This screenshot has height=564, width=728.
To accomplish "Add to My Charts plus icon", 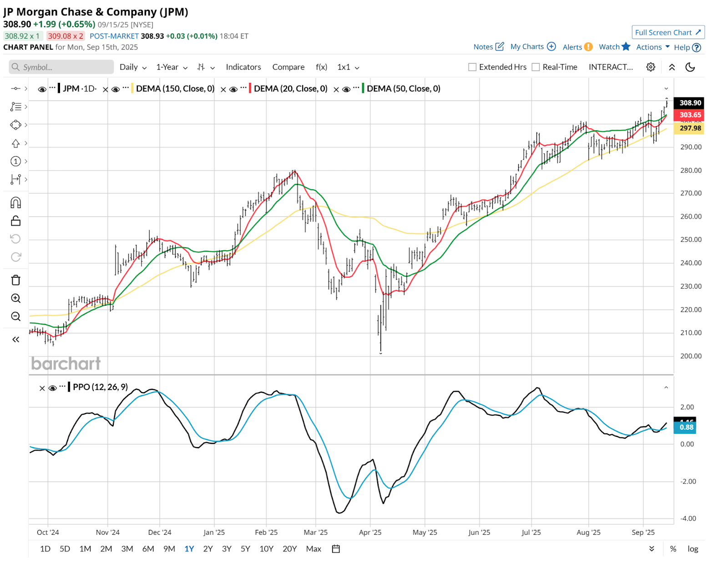I will (x=551, y=46).
